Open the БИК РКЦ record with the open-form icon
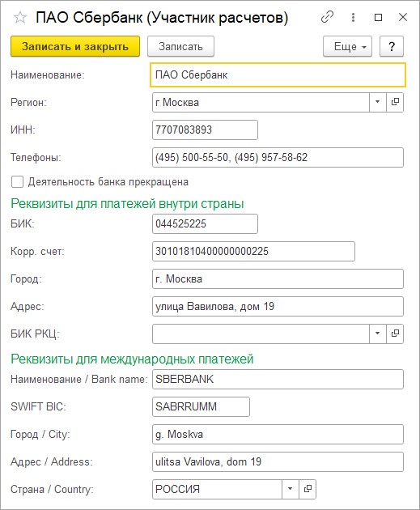420x510 pixels. pos(395,334)
